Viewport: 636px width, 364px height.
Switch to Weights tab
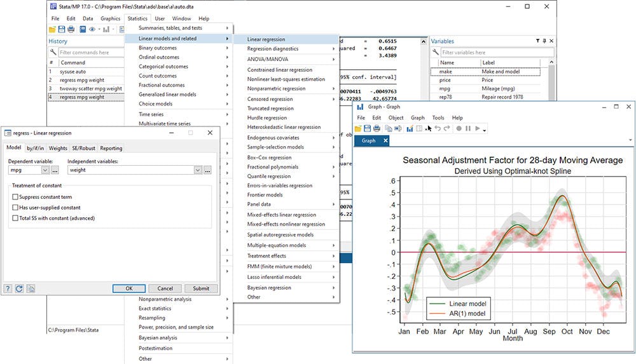pos(58,149)
